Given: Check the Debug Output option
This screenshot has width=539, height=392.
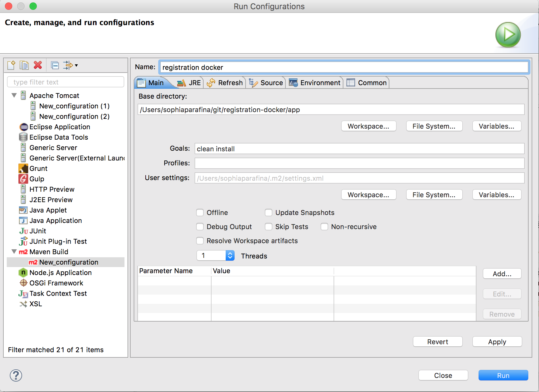Looking at the screenshot, I should (200, 227).
